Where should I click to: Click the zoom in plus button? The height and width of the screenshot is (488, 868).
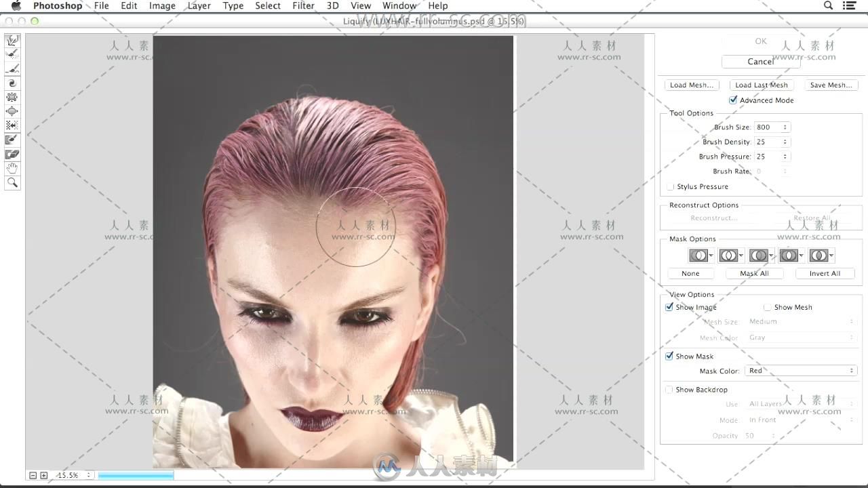[x=44, y=475]
